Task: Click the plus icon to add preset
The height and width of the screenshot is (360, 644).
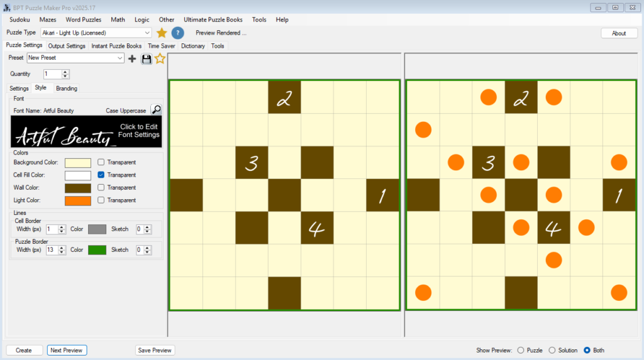Action: pyautogui.click(x=132, y=58)
